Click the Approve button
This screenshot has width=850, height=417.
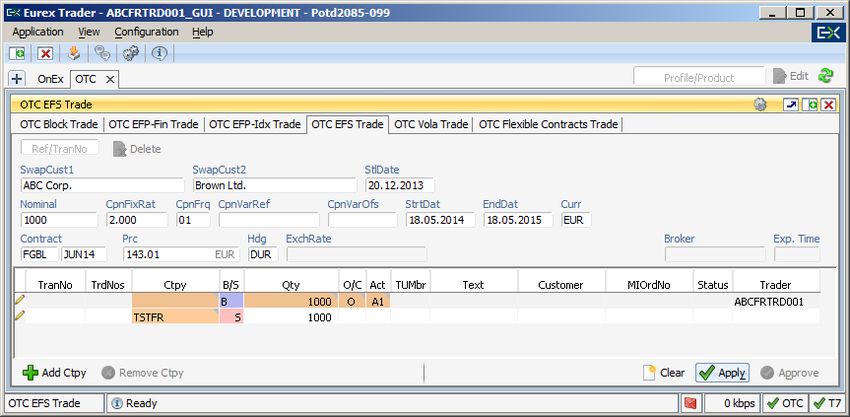coord(789,373)
